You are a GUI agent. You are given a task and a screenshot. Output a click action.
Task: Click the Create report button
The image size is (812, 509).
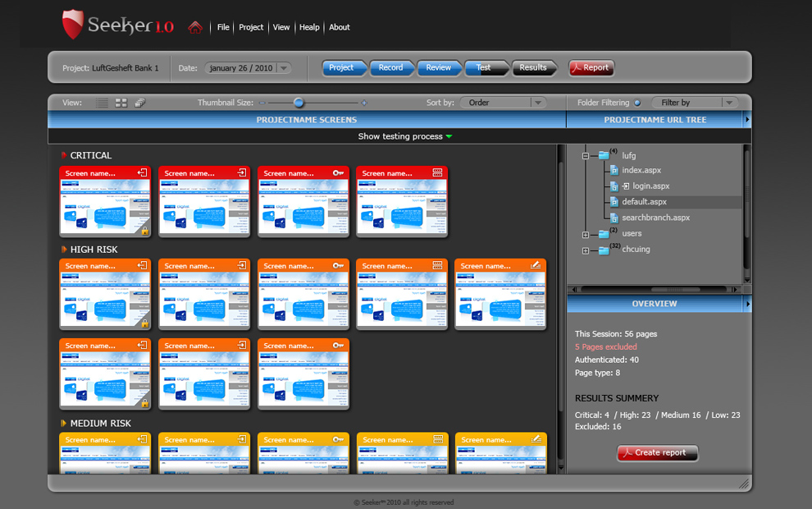(658, 452)
